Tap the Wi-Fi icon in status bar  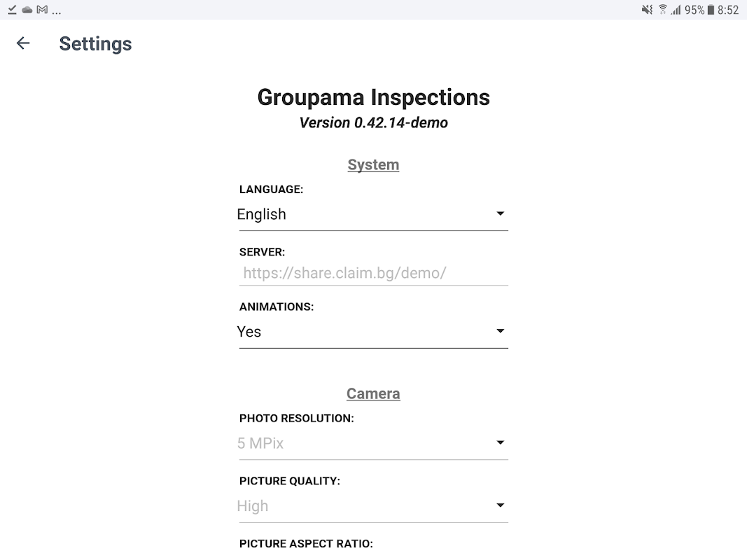coord(662,10)
